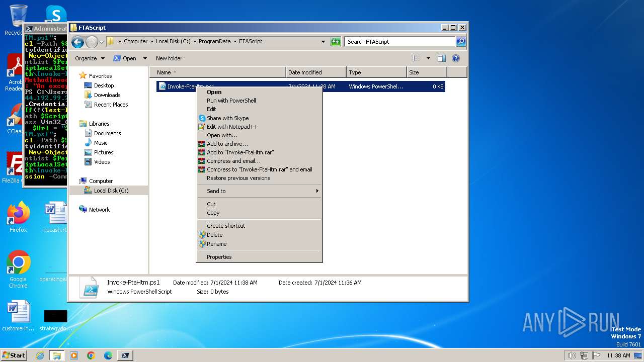Expand breadcrumb arrow after ProgramData
The width and height of the screenshot is (644, 362).
[234, 42]
